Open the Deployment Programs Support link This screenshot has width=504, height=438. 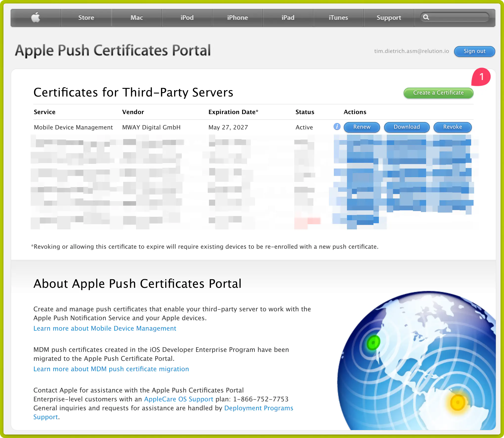pos(259,408)
